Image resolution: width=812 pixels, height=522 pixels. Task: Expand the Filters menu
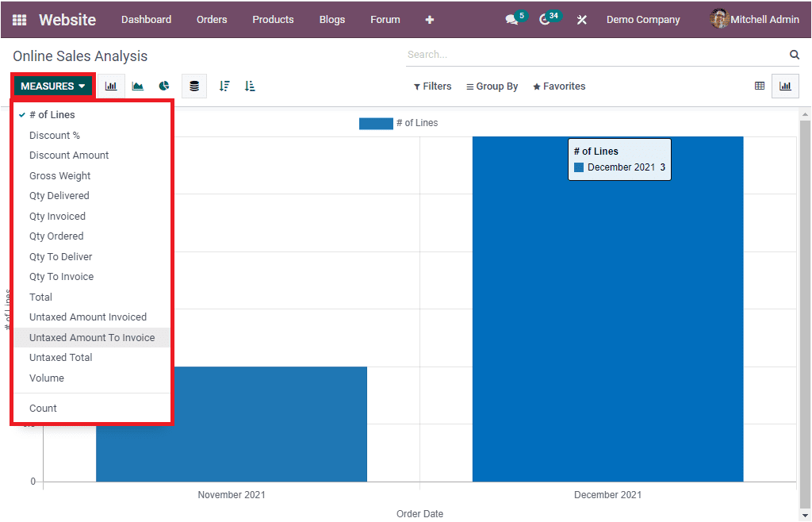click(432, 86)
